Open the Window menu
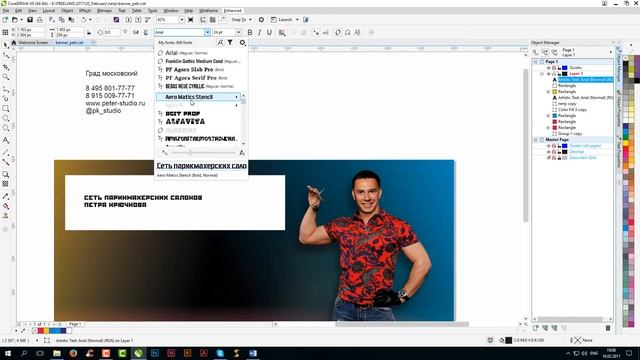The height and width of the screenshot is (360, 640). (171, 11)
